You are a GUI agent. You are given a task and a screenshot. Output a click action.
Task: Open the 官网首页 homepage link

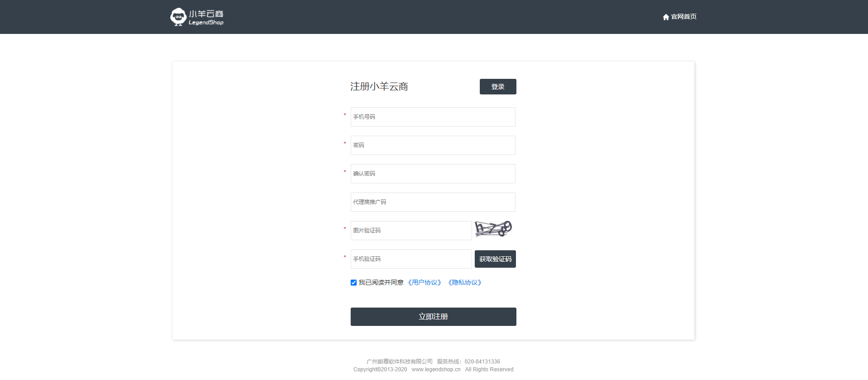(684, 17)
